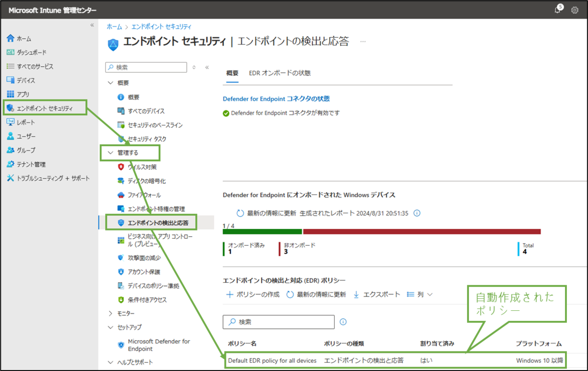Click the sort arrows beside submenu search
588x371 pixels.
[194, 67]
